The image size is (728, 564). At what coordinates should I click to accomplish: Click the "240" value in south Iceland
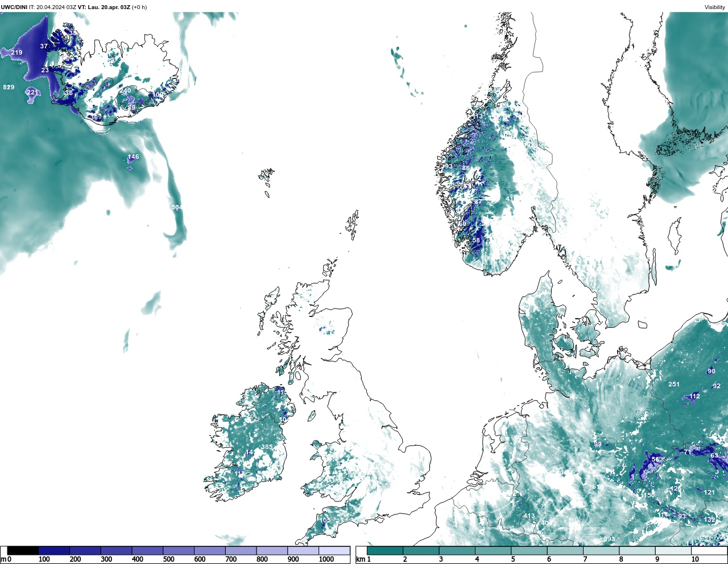126,90
